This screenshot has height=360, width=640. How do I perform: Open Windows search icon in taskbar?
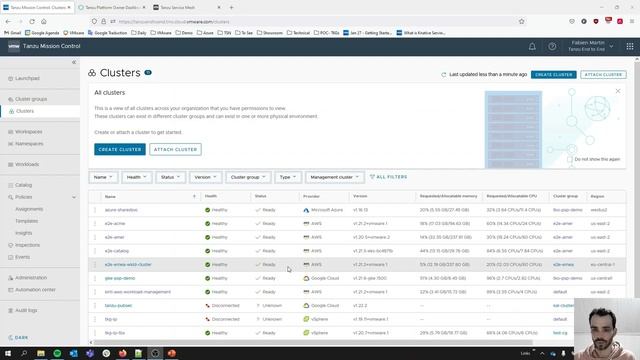(24, 353)
